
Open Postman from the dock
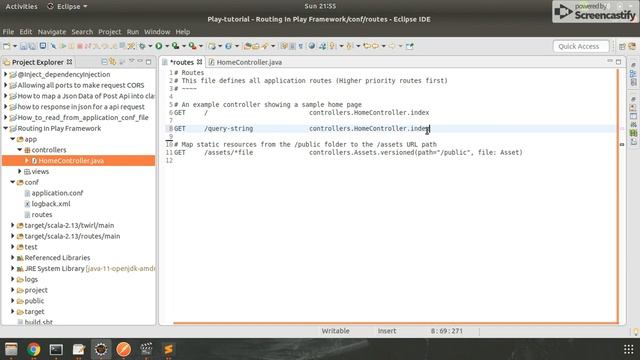(124, 349)
